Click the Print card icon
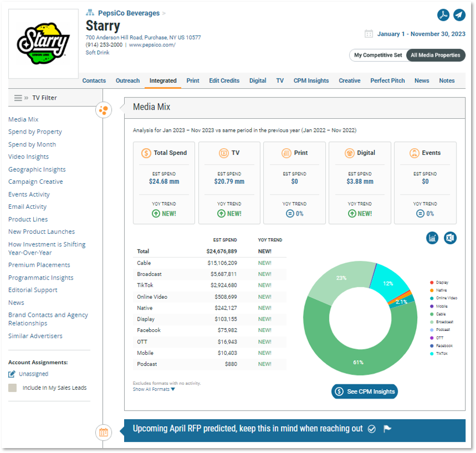This screenshot has width=476, height=453. pos(286,153)
